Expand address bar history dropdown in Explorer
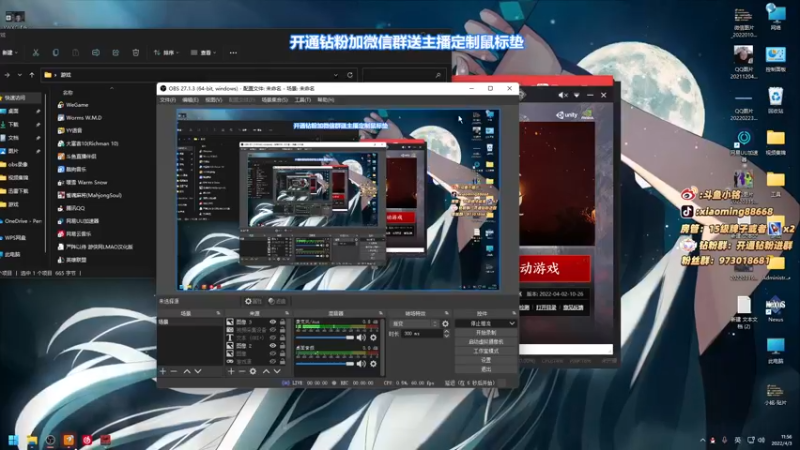800x450 pixels. (x=336, y=75)
